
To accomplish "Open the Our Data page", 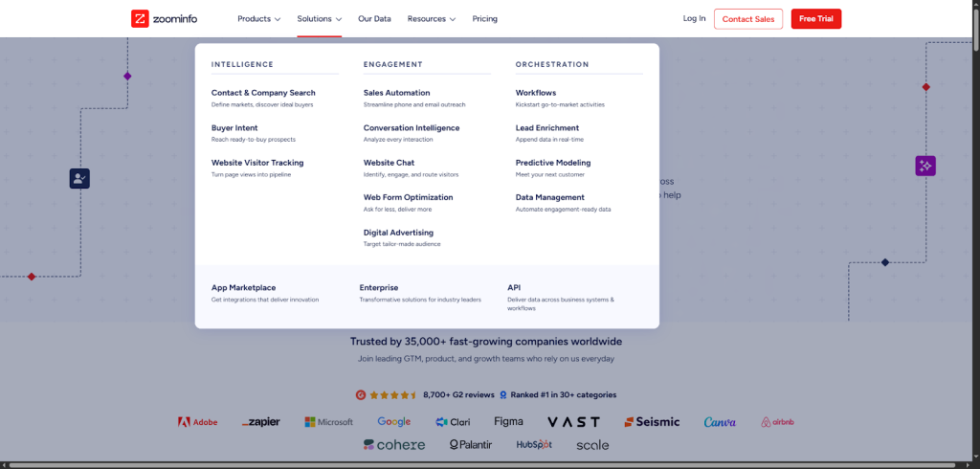I will (x=374, y=18).
